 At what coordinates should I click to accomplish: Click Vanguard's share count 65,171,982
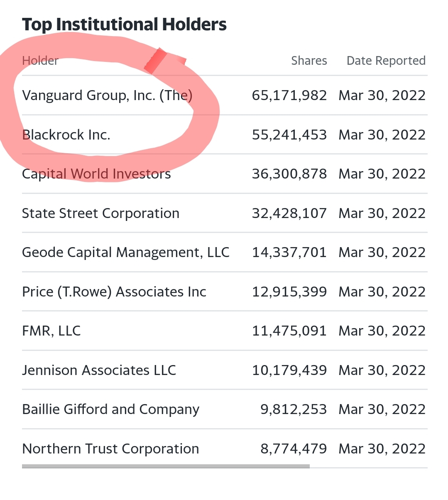289,96
